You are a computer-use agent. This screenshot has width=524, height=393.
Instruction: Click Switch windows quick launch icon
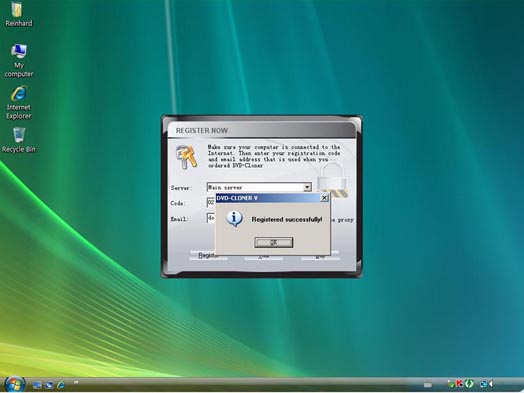[x=49, y=385]
